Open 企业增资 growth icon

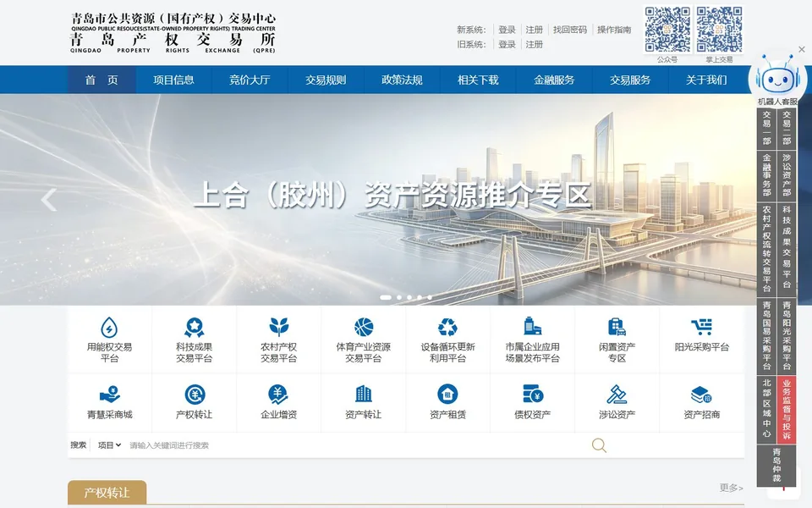[x=278, y=395]
